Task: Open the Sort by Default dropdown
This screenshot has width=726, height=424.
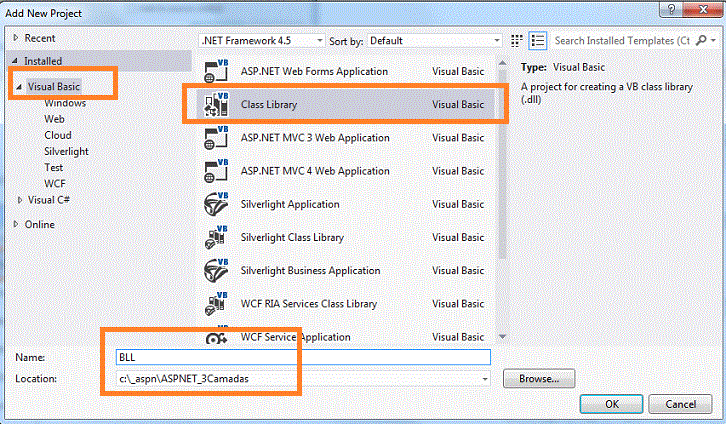Action: coord(434,41)
